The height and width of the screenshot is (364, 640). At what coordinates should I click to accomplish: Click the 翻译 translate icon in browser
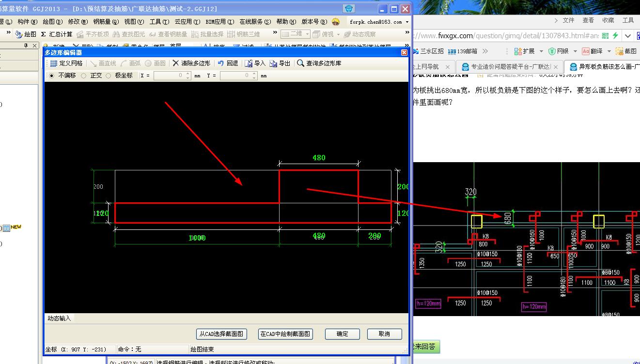pyautogui.click(x=592, y=51)
